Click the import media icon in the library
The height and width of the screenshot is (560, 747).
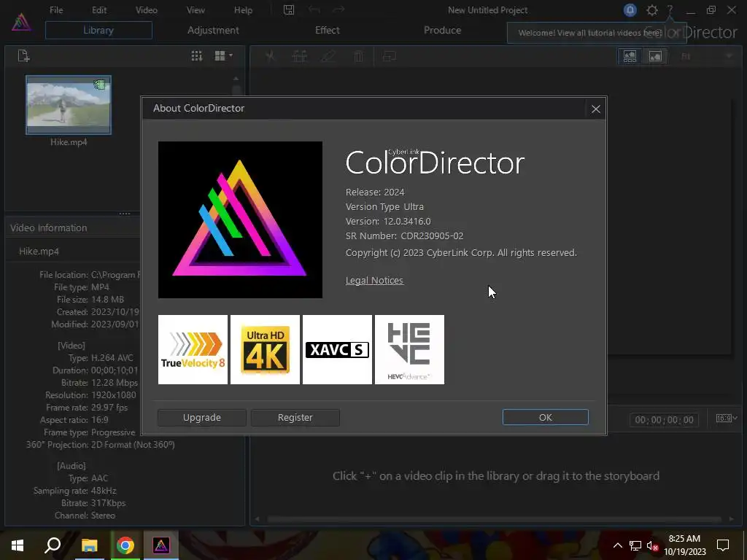[23, 55]
